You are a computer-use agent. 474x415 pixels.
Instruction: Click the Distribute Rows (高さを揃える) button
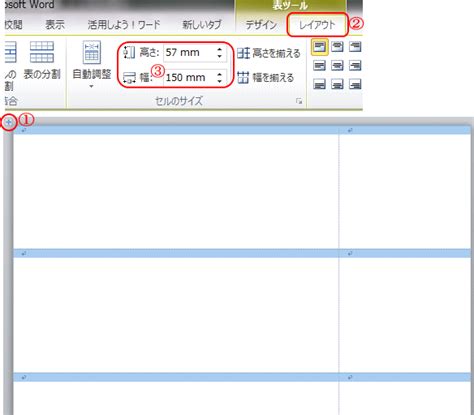(x=269, y=53)
